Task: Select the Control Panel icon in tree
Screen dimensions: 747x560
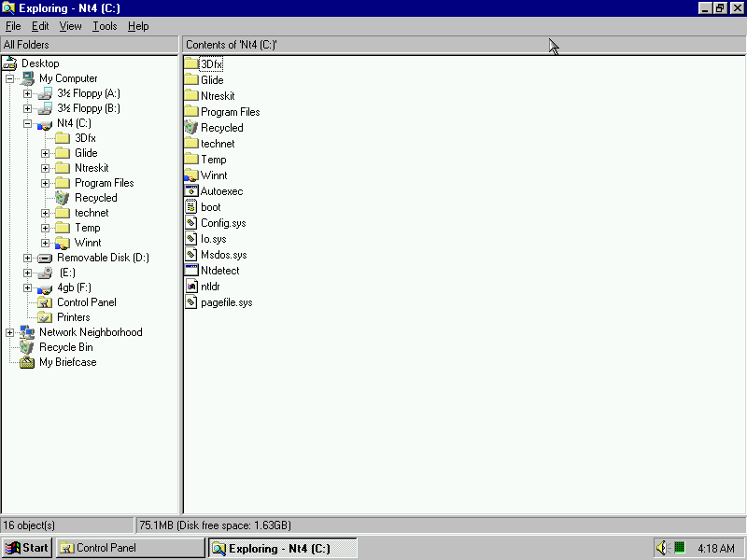Action: coord(44,302)
